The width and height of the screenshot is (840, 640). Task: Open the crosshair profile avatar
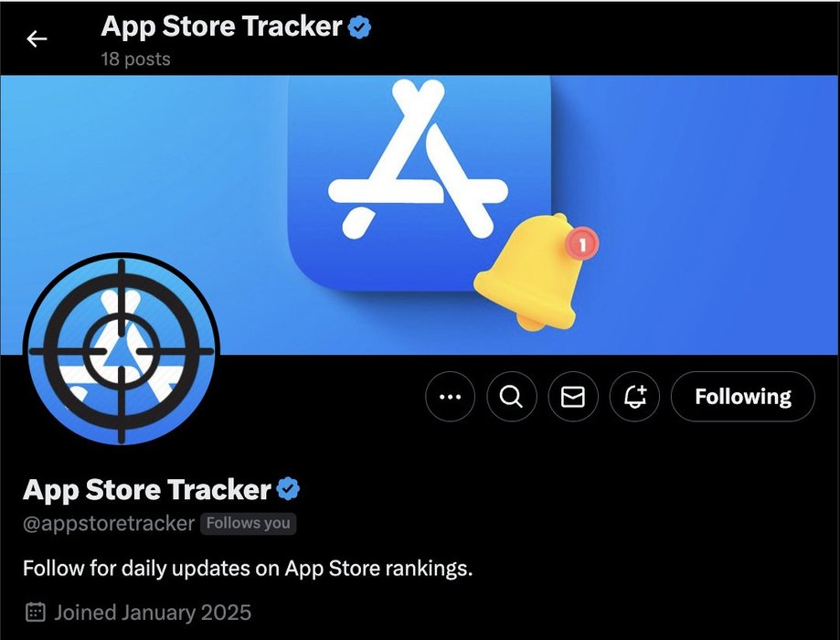[x=121, y=351]
